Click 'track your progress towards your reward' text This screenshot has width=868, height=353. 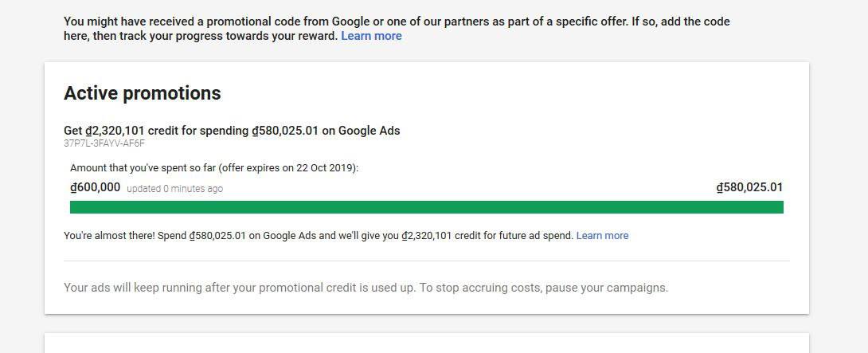239,36
